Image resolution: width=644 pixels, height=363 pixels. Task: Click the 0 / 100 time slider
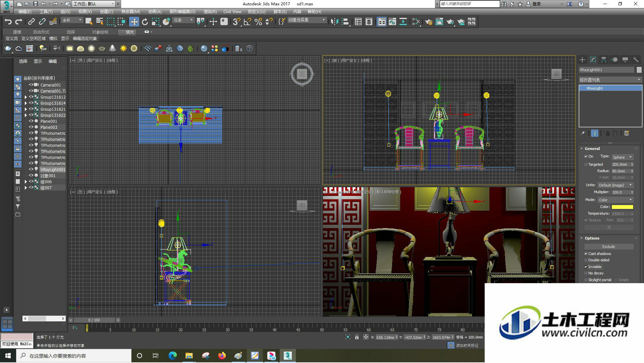[94, 320]
